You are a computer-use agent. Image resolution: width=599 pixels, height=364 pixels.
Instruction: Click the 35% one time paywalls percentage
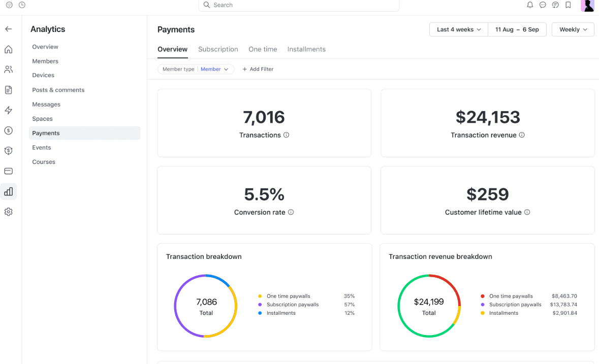pyautogui.click(x=349, y=296)
